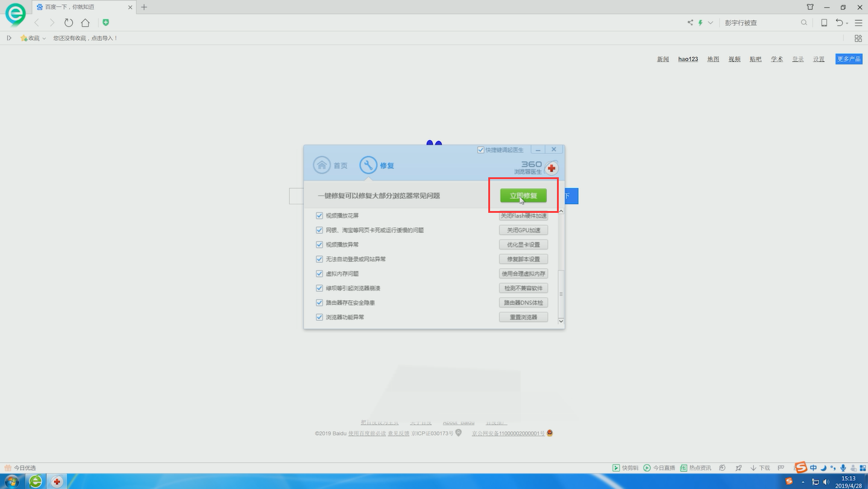The height and width of the screenshot is (489, 868).
Task: Click 快剪辑 status bar icon
Action: (625, 468)
